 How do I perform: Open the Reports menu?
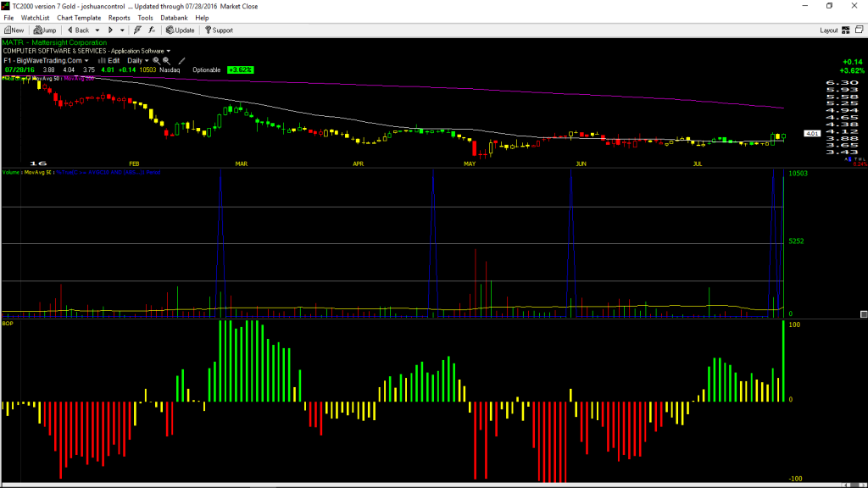pos(119,18)
